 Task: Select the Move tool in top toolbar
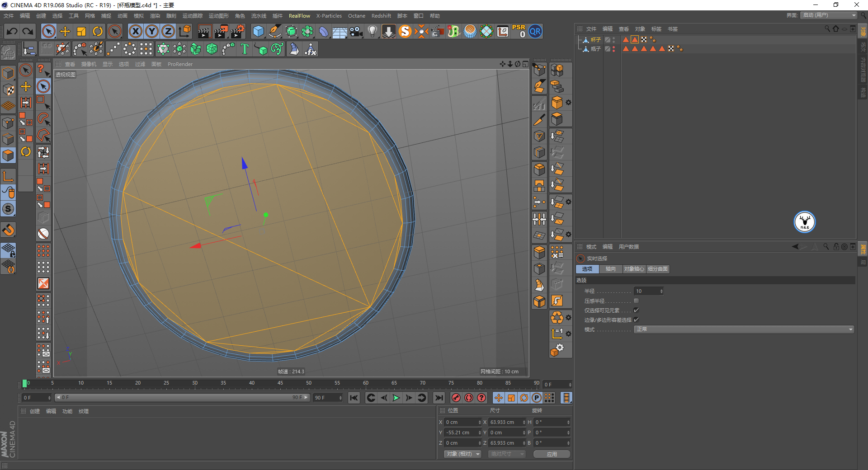coord(65,31)
